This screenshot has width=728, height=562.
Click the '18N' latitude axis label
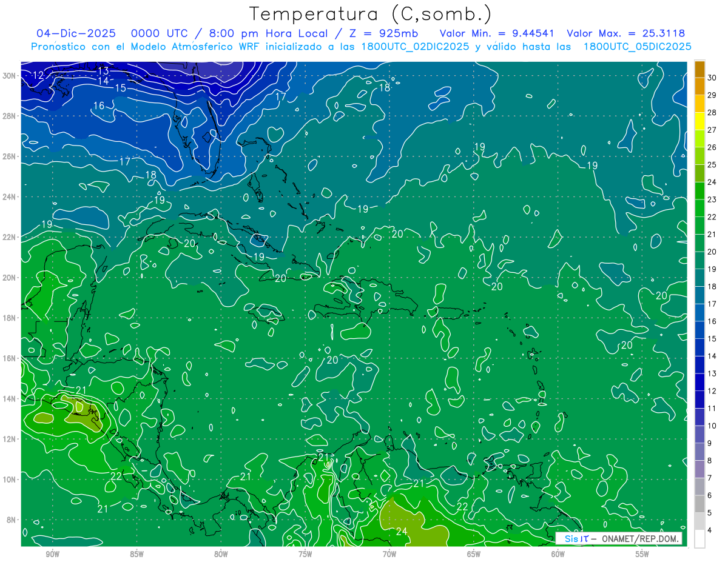coord(10,318)
